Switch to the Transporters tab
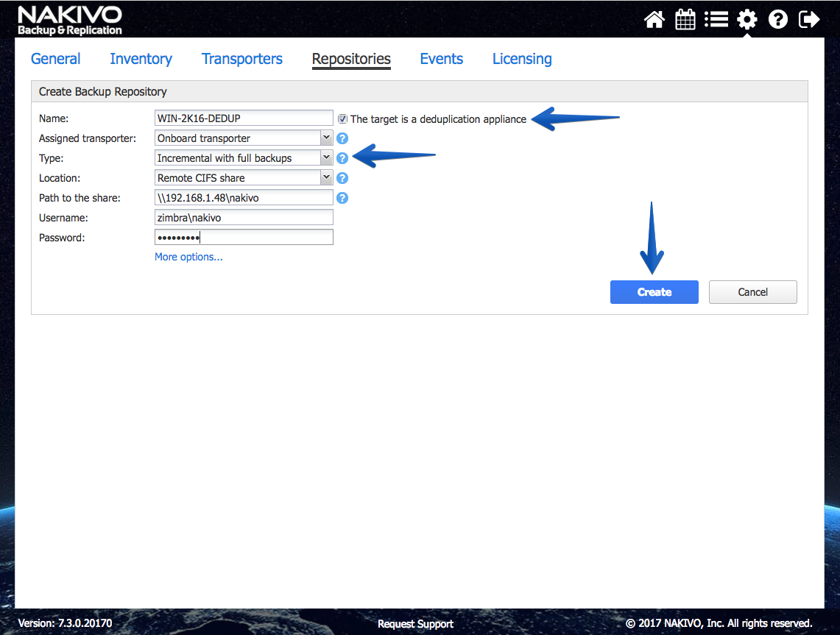This screenshot has width=840, height=635. (x=242, y=59)
